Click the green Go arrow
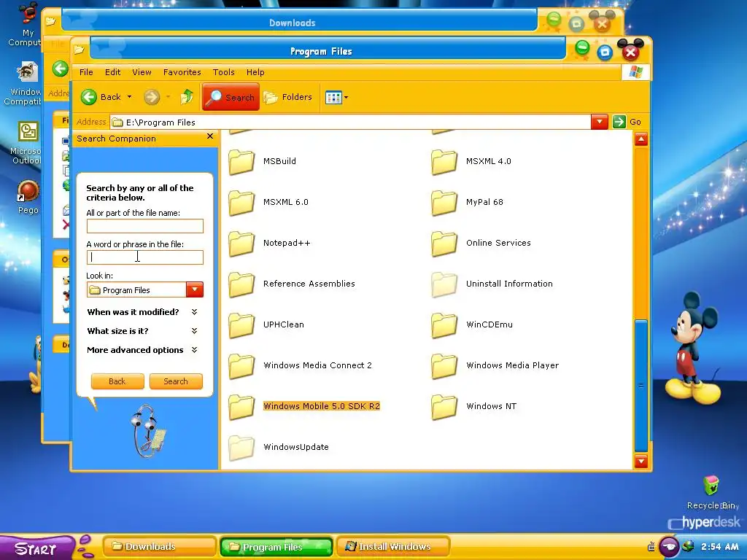Image resolution: width=747 pixels, height=560 pixels. pos(619,122)
